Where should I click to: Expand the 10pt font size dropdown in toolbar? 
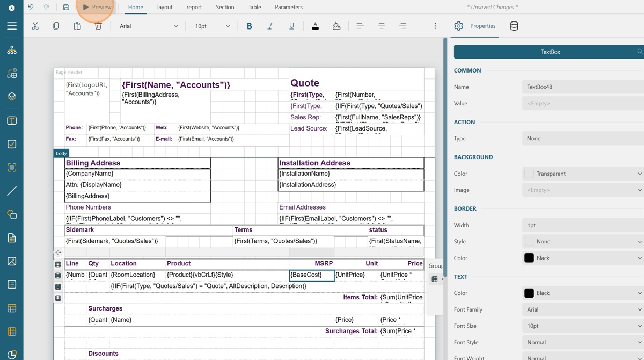[x=212, y=26]
